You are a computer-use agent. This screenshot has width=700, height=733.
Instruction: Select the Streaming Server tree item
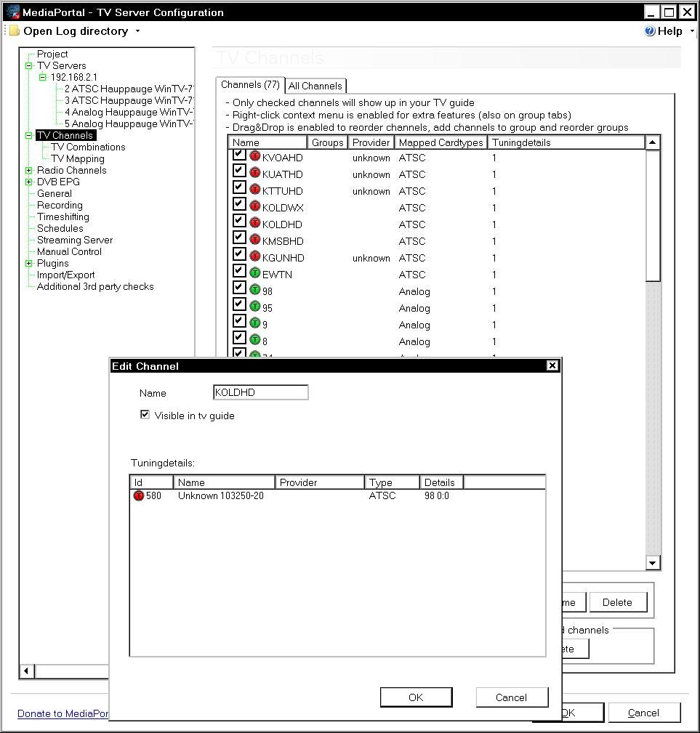click(x=75, y=240)
